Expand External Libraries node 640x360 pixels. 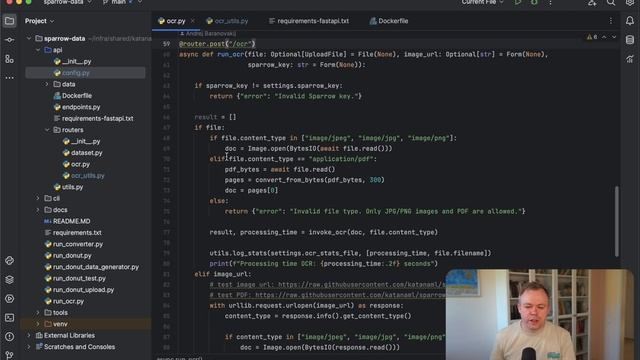tap(29, 336)
